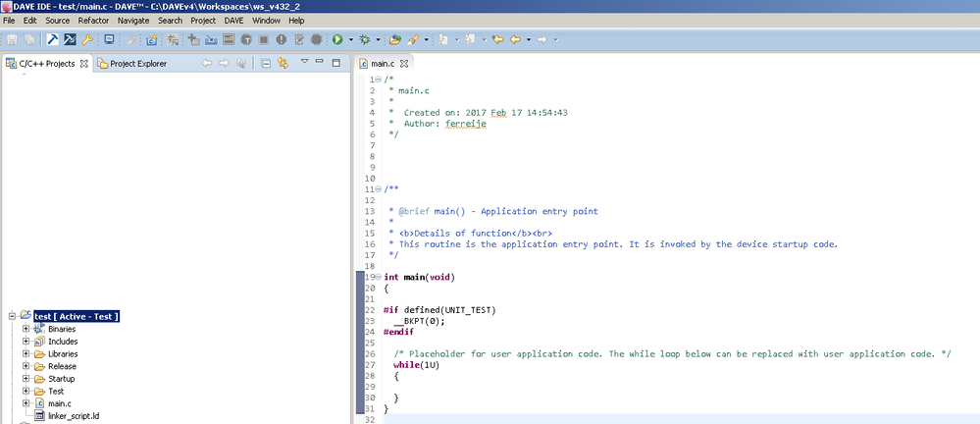This screenshot has height=424, width=980.
Task: Open the Refactor menu
Action: pos(94,20)
